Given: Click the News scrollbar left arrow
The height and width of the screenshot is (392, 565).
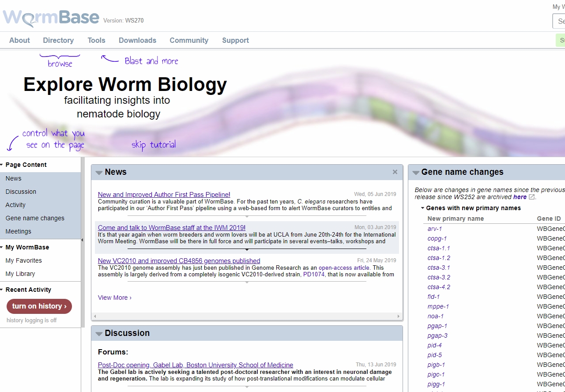Looking at the screenshot, I should pos(94,317).
